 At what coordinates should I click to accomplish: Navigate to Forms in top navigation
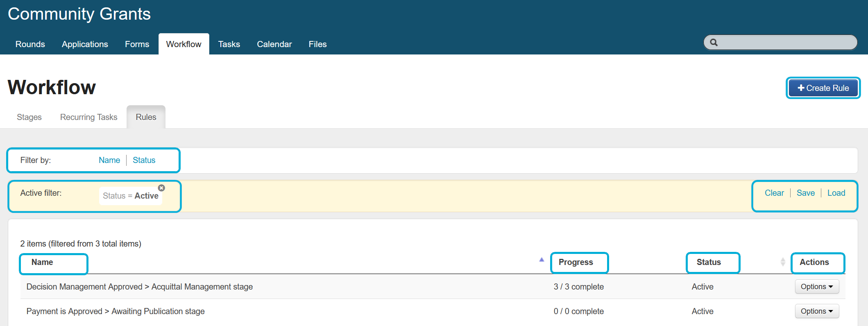pos(137,44)
